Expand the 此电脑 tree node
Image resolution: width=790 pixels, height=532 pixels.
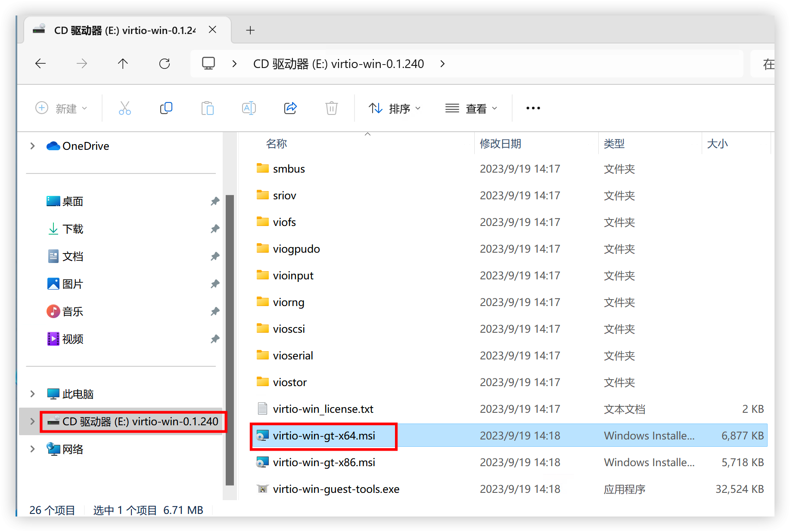click(32, 394)
